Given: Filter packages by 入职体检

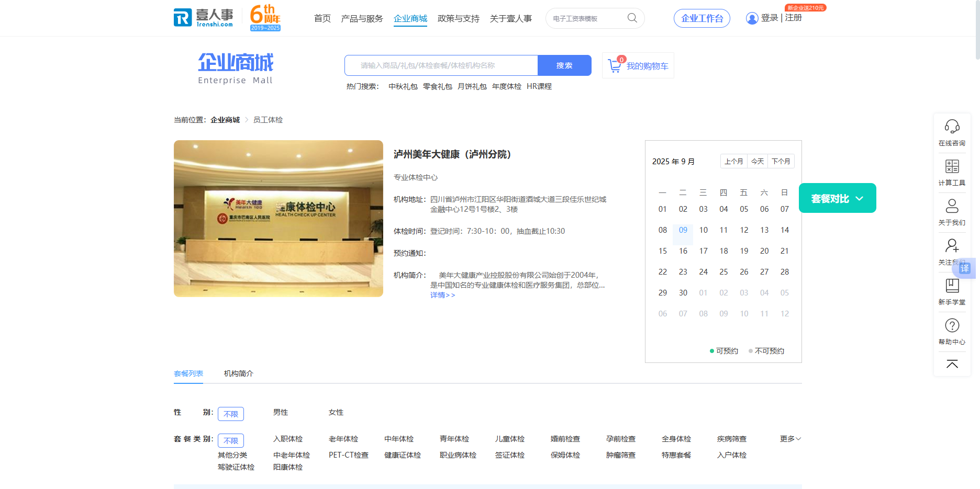Looking at the screenshot, I should click(x=288, y=439).
